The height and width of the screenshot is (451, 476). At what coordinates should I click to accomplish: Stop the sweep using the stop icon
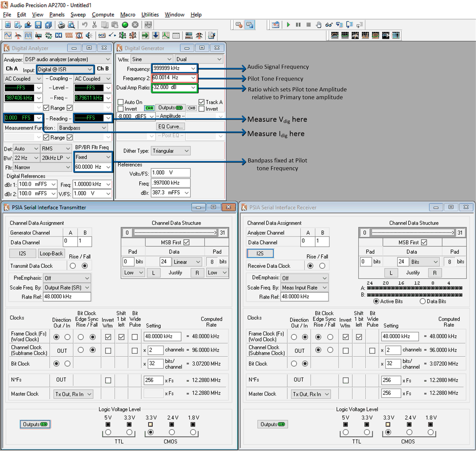tap(308, 25)
